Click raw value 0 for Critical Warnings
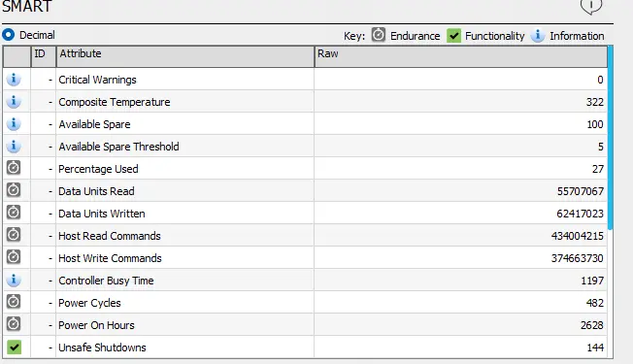The image size is (633, 364). click(600, 80)
